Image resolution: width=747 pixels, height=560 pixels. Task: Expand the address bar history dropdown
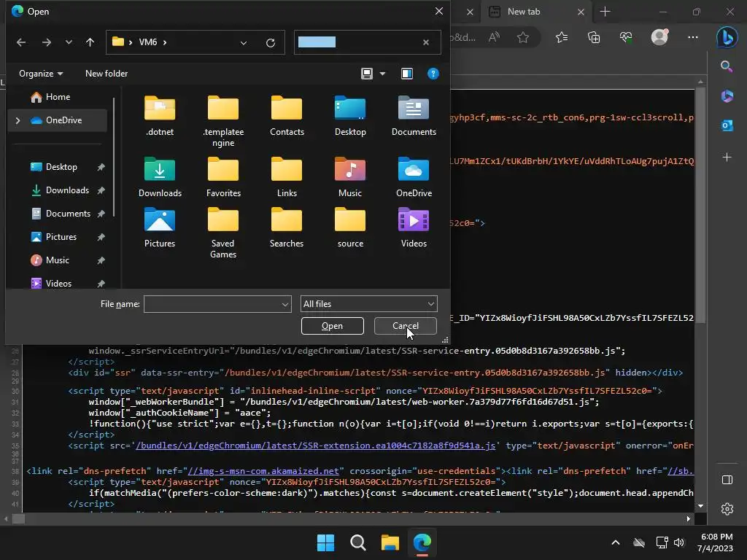point(244,43)
